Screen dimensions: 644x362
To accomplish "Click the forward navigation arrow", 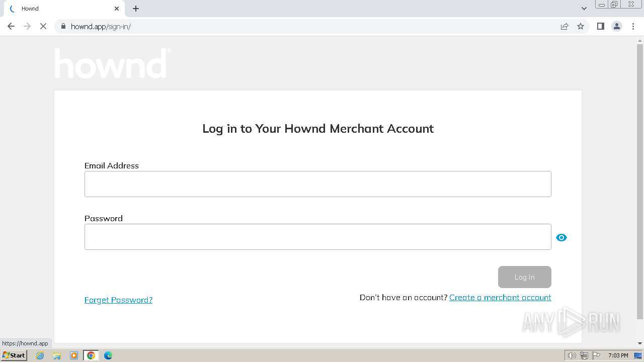I will pos(27,26).
